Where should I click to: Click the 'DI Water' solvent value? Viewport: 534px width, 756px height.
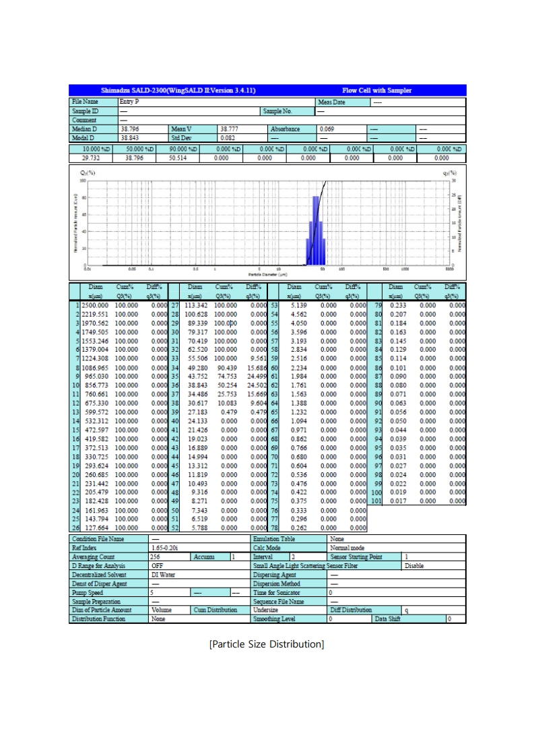click(164, 575)
